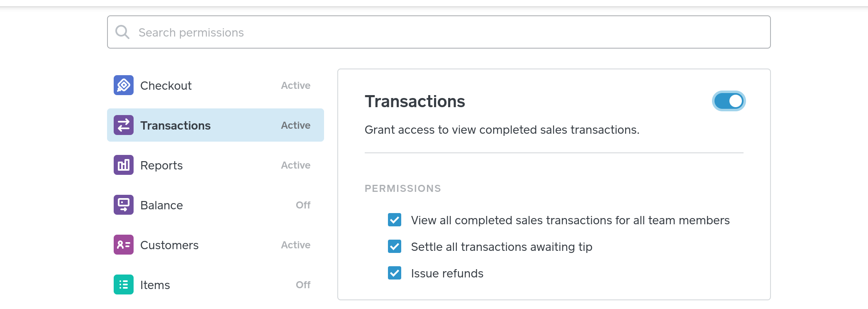The height and width of the screenshot is (309, 868).
Task: Click the Transactions Active status label
Action: click(x=295, y=125)
